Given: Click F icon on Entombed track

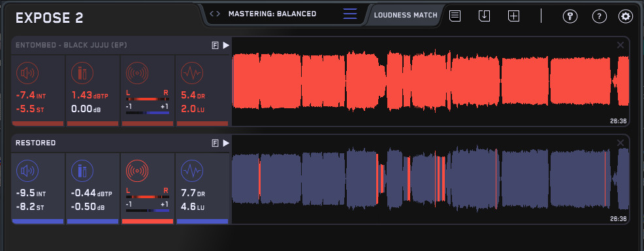Looking at the screenshot, I should (x=215, y=46).
